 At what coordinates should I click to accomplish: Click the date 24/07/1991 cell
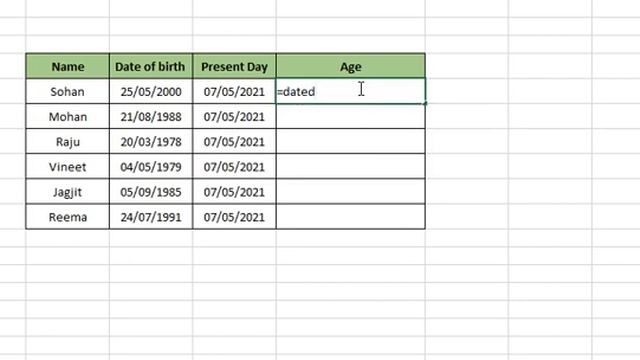pos(151,216)
